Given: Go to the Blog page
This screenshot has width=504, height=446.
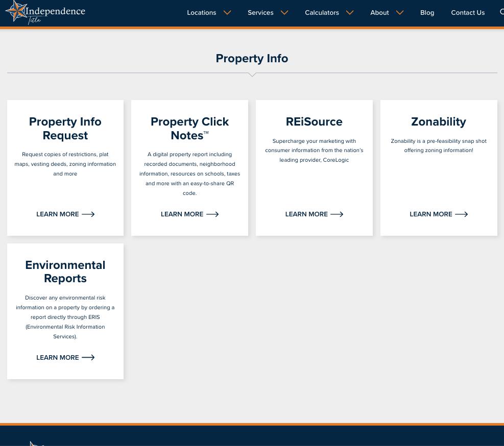Looking at the screenshot, I should coord(427,13).
